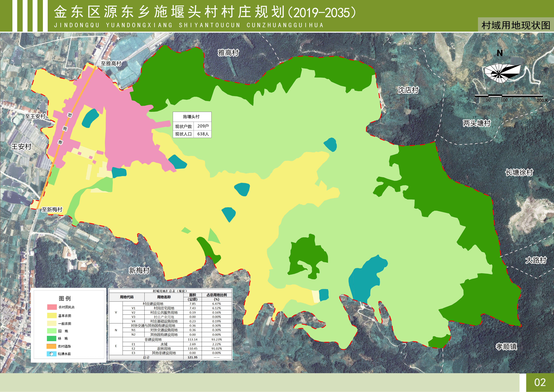Click the 209户 household value
This screenshot has height=392, width=554.
point(203,126)
